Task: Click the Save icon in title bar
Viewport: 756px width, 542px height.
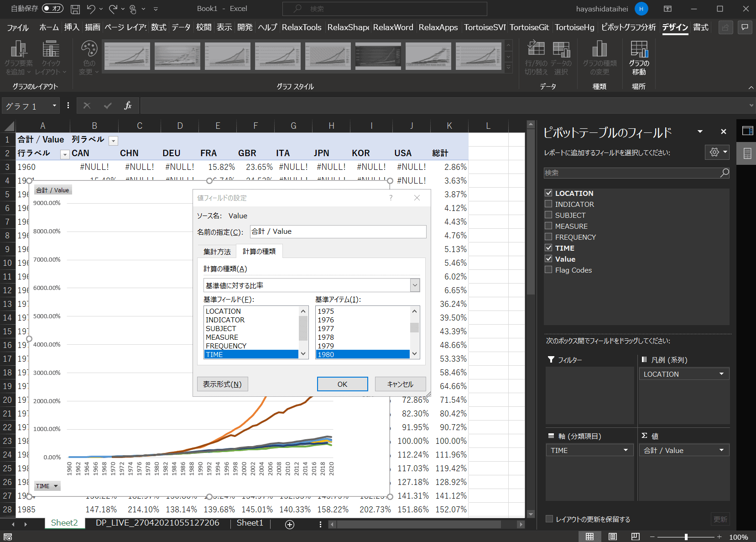Action: click(x=75, y=9)
